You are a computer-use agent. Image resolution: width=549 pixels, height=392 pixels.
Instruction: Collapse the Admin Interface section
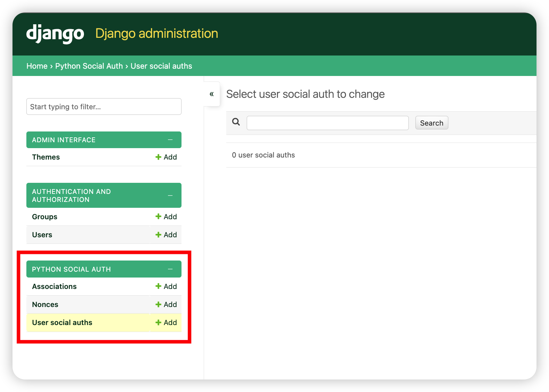[170, 140]
